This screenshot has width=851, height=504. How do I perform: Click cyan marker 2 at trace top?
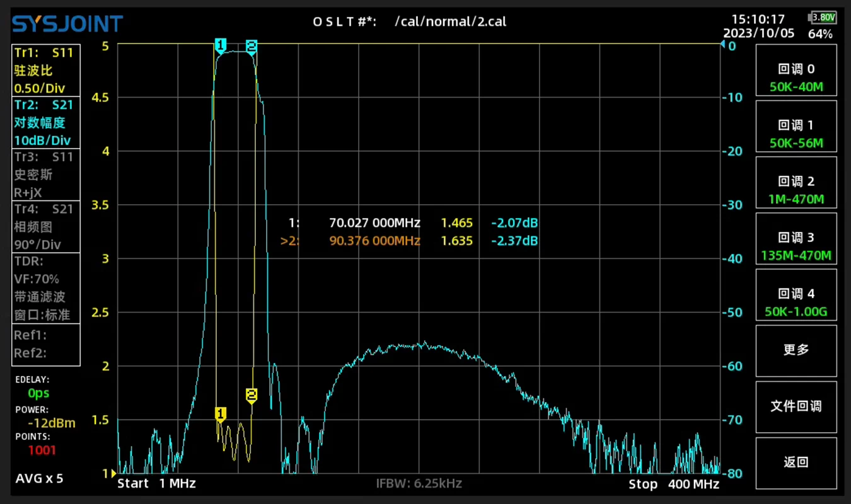252,46
